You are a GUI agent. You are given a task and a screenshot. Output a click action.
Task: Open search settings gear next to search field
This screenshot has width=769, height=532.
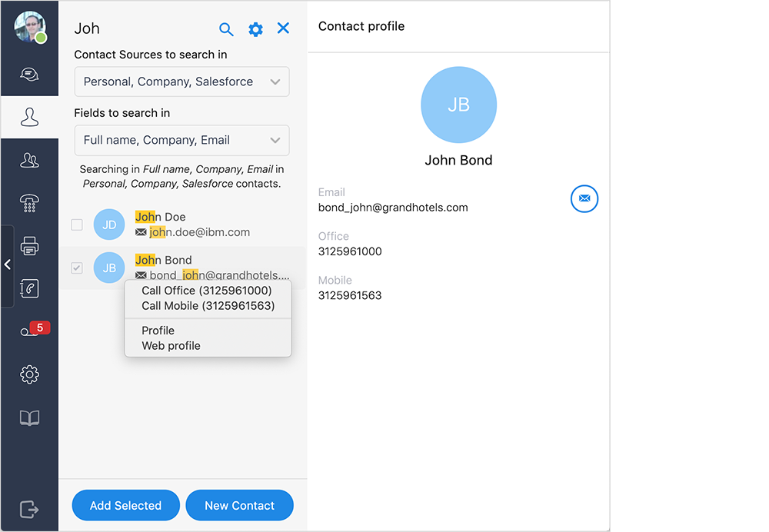(x=255, y=28)
